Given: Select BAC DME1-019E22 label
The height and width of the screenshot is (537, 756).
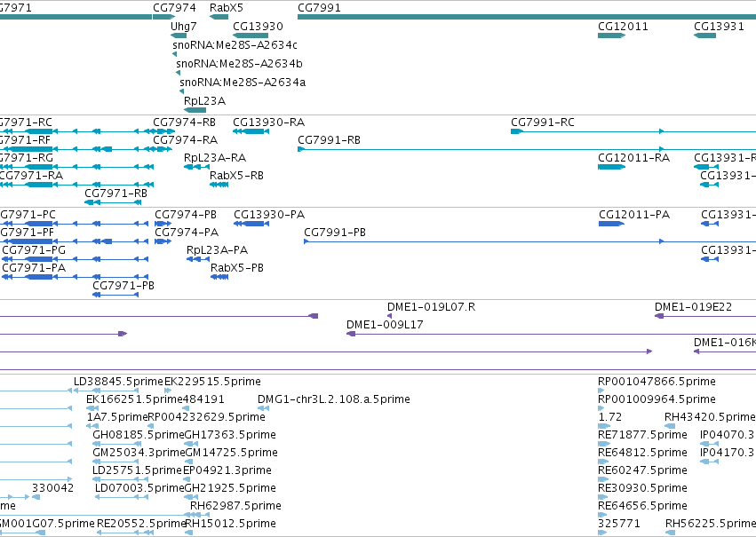Looking at the screenshot, I should click(x=693, y=307).
